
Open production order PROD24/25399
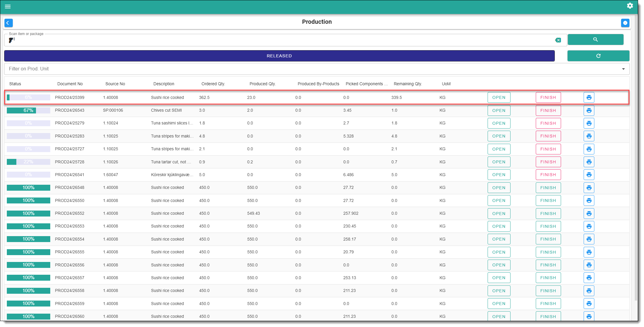499,97
